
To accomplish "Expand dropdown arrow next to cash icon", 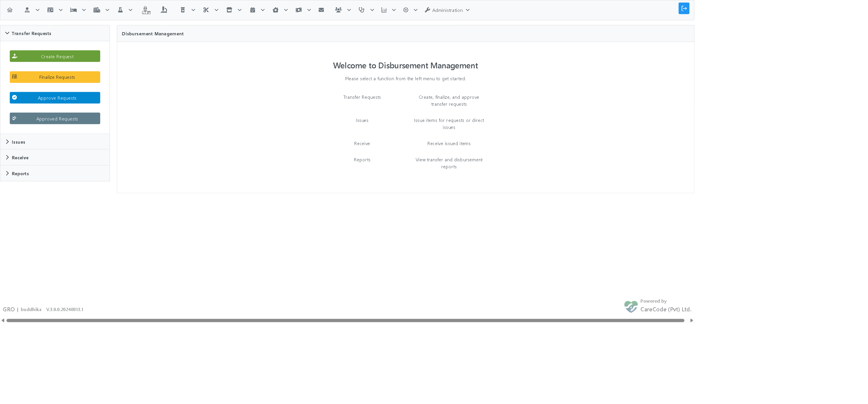I will pyautogui.click(x=309, y=10).
